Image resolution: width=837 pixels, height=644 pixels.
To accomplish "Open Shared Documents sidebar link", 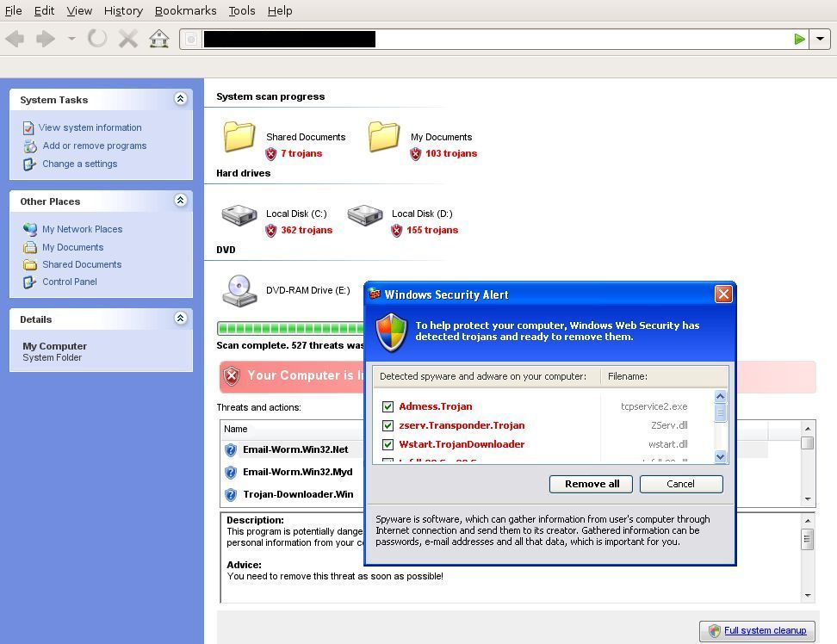I will (x=82, y=264).
